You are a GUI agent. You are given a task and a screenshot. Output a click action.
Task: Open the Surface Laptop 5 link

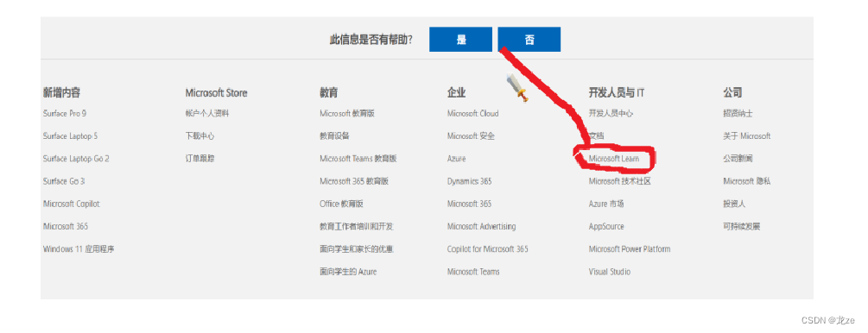coord(70,136)
